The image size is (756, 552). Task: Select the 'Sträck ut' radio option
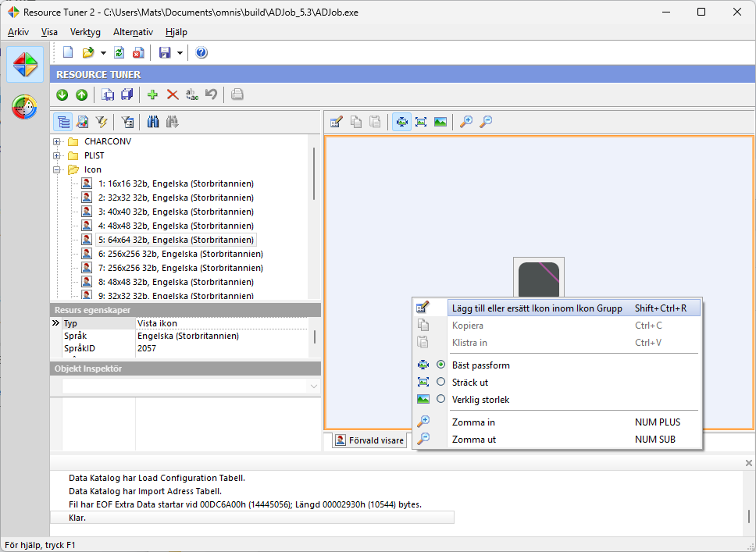coord(440,382)
